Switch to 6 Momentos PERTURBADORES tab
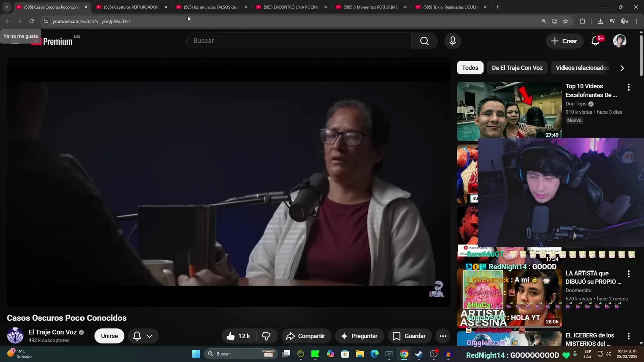The height and width of the screenshot is (362, 644). 371,7
